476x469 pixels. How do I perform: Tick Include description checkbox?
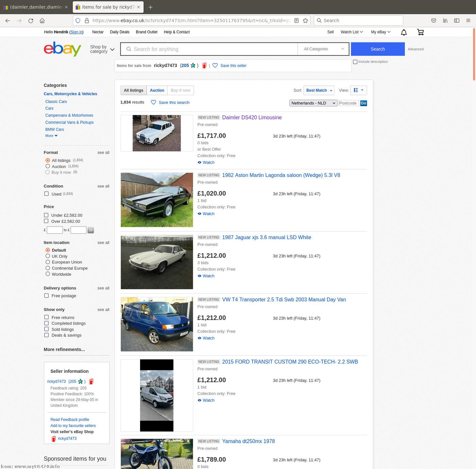(x=355, y=62)
